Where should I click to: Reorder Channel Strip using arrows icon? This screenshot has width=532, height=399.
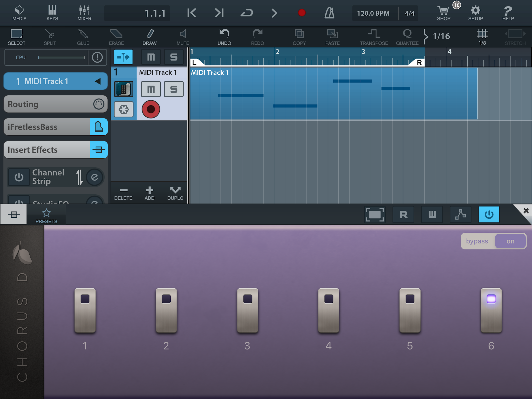pyautogui.click(x=79, y=177)
